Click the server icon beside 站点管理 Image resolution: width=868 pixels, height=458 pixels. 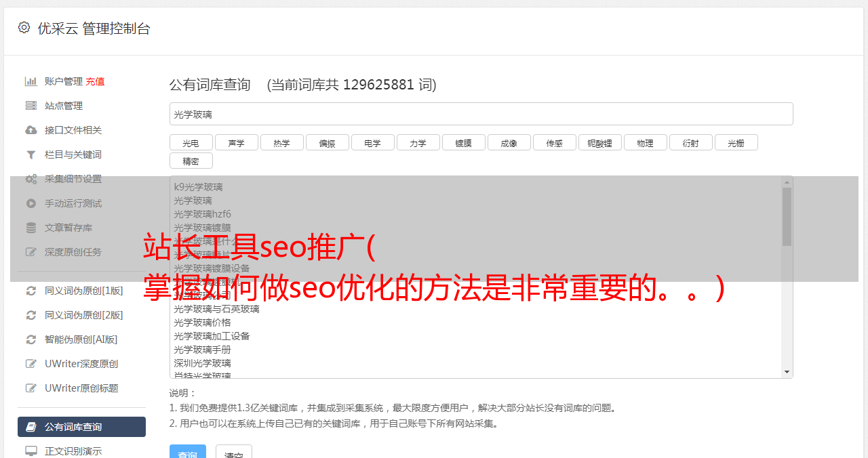tap(31, 106)
